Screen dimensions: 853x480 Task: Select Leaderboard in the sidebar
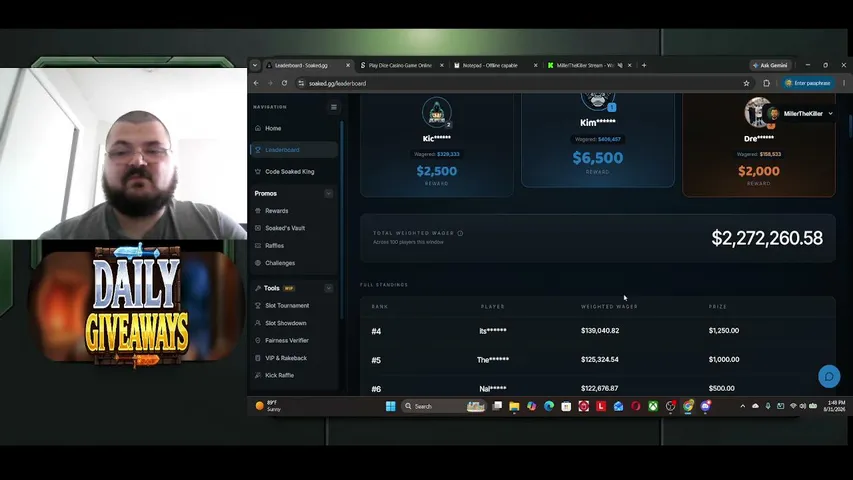pyautogui.click(x=294, y=150)
